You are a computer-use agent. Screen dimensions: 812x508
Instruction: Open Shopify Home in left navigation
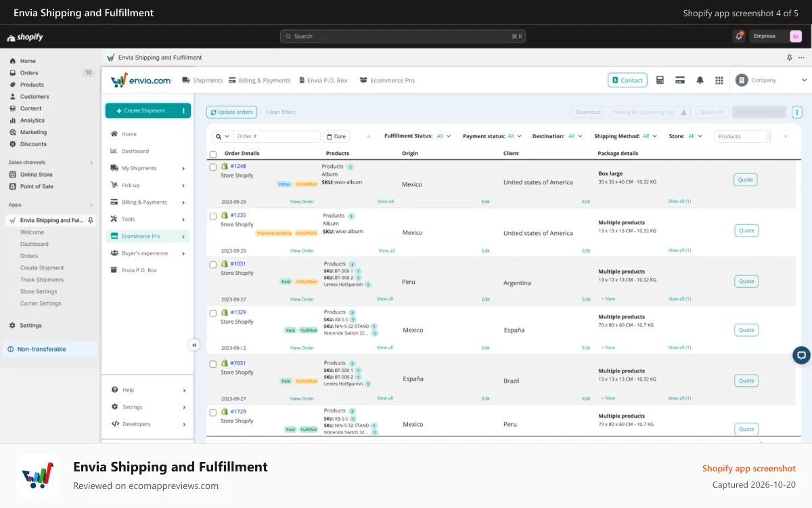[28, 61]
